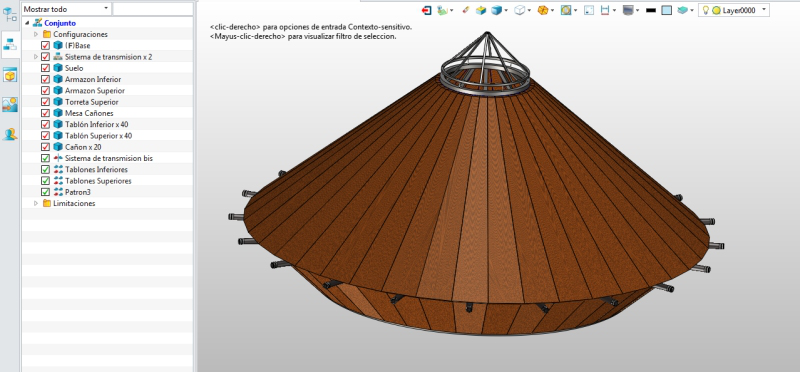800x372 pixels.
Task: Select Tablones Superiores pattern item
Action: tap(98, 181)
